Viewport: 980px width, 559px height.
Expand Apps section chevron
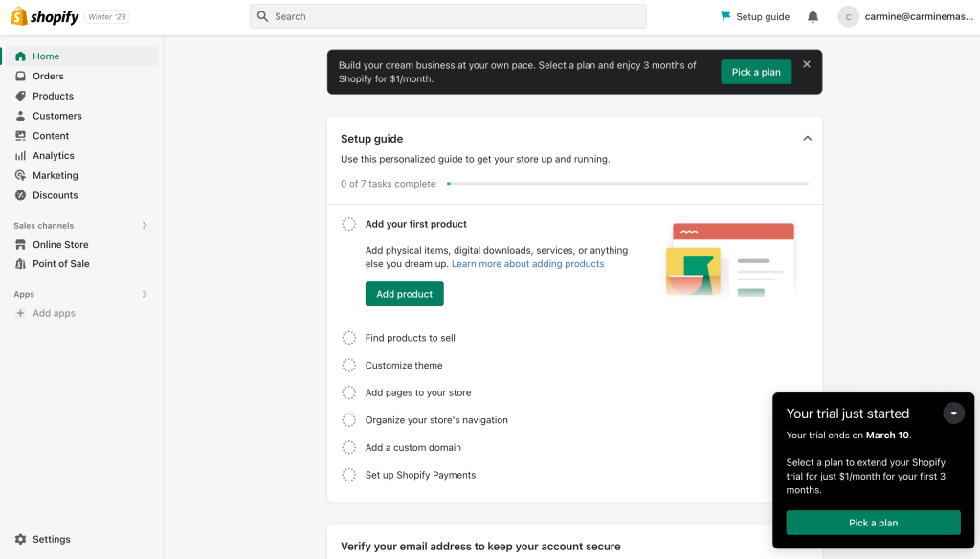click(145, 294)
